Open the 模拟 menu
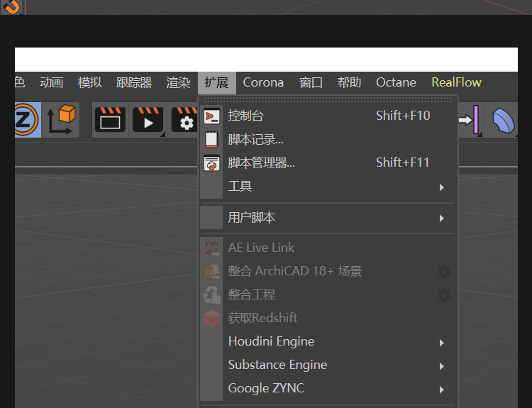The height and width of the screenshot is (408, 532). (89, 82)
